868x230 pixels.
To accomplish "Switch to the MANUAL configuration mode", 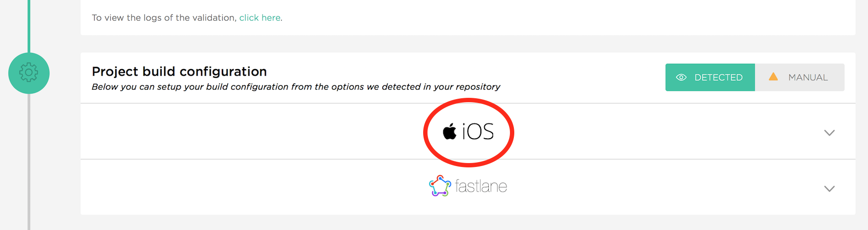I will click(x=800, y=77).
